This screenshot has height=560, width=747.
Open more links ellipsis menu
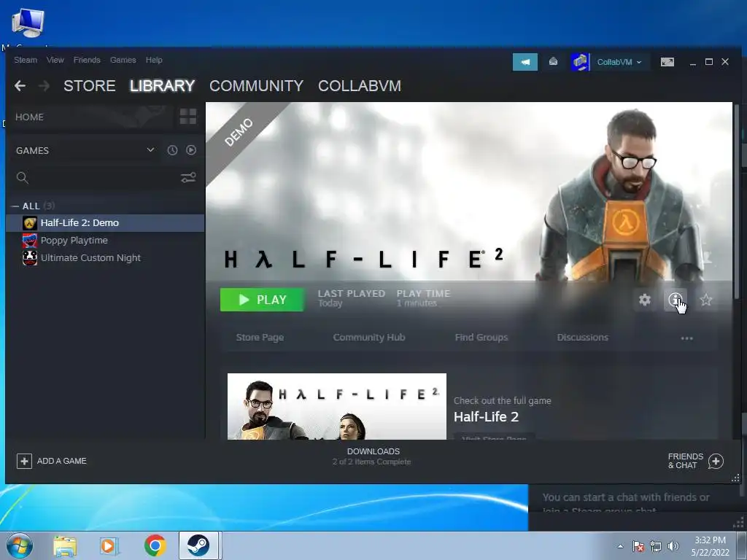686,338
